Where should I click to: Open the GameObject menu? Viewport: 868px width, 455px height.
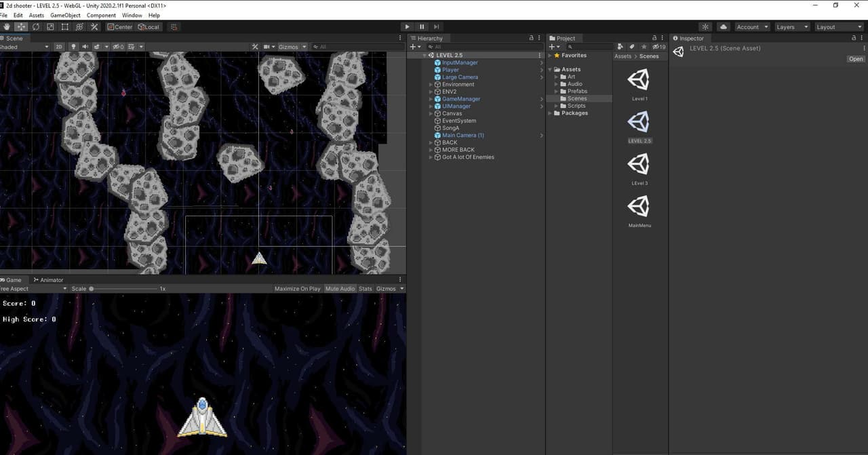[66, 15]
